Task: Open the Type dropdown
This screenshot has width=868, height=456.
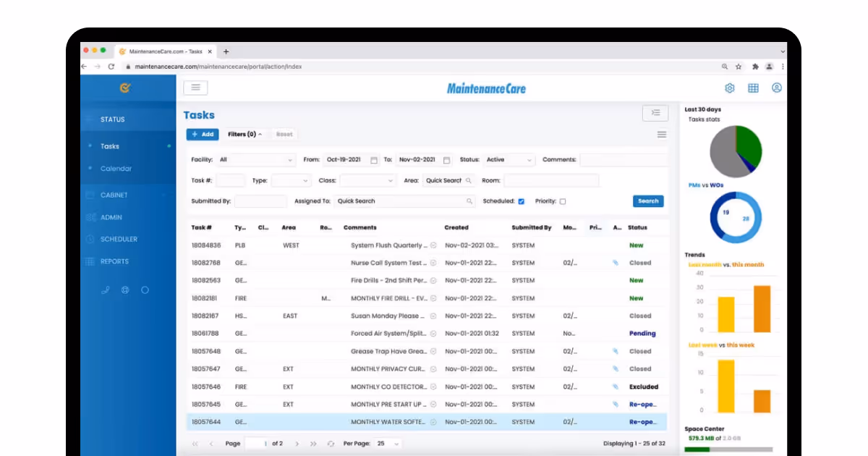Action: tap(291, 181)
